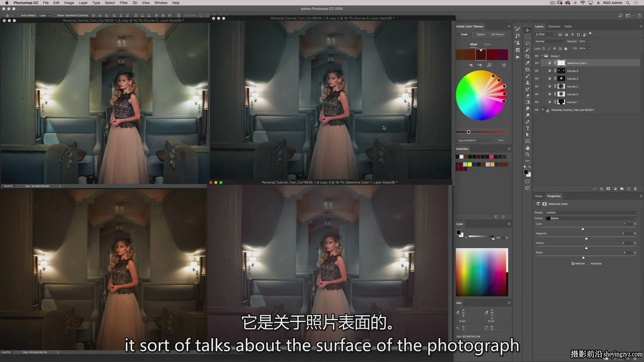Image resolution: width=644 pixels, height=362 pixels.
Task: Select the Pen tool
Action: [x=528, y=122]
